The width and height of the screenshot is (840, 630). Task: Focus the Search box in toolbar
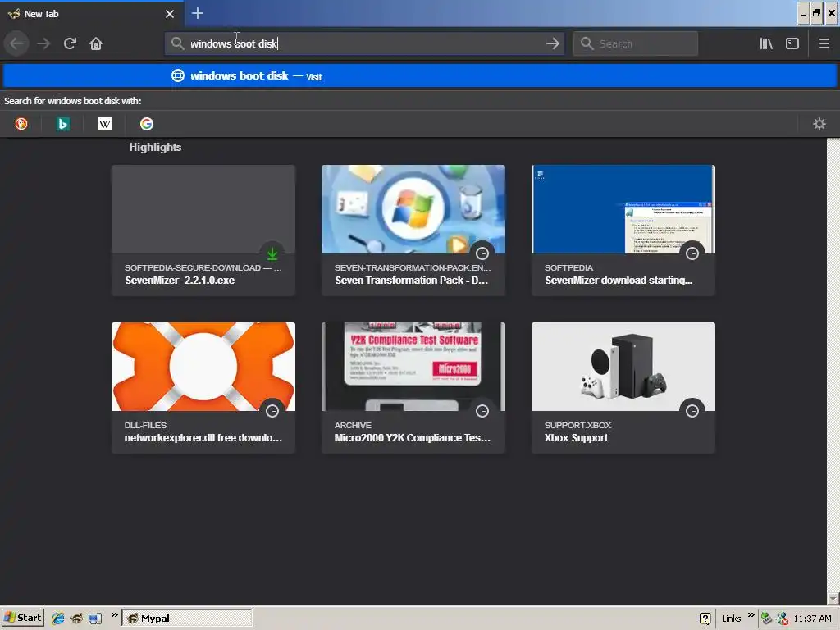click(636, 43)
